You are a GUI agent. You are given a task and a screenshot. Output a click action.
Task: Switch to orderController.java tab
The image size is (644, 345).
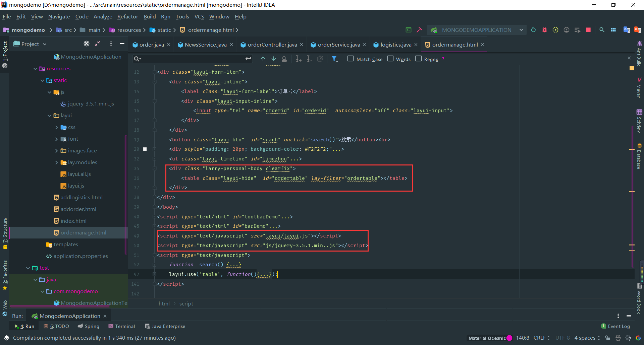(272, 45)
